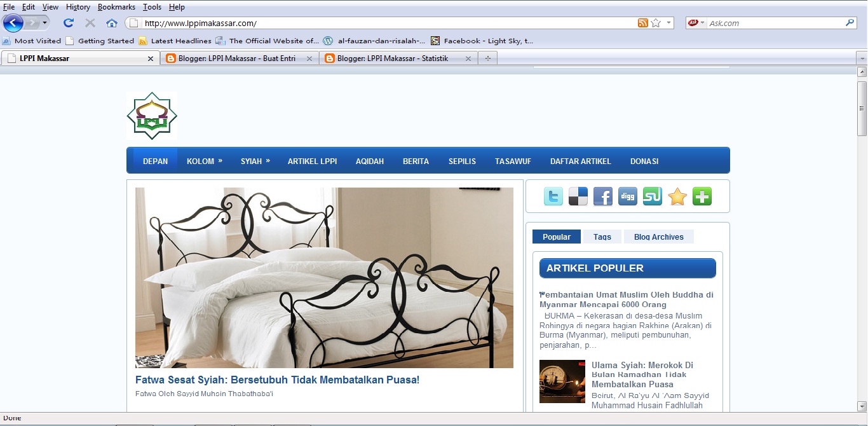This screenshot has width=868, height=426.
Task: Open the Fatwa Sesat Syiah headline link
Action: click(277, 380)
